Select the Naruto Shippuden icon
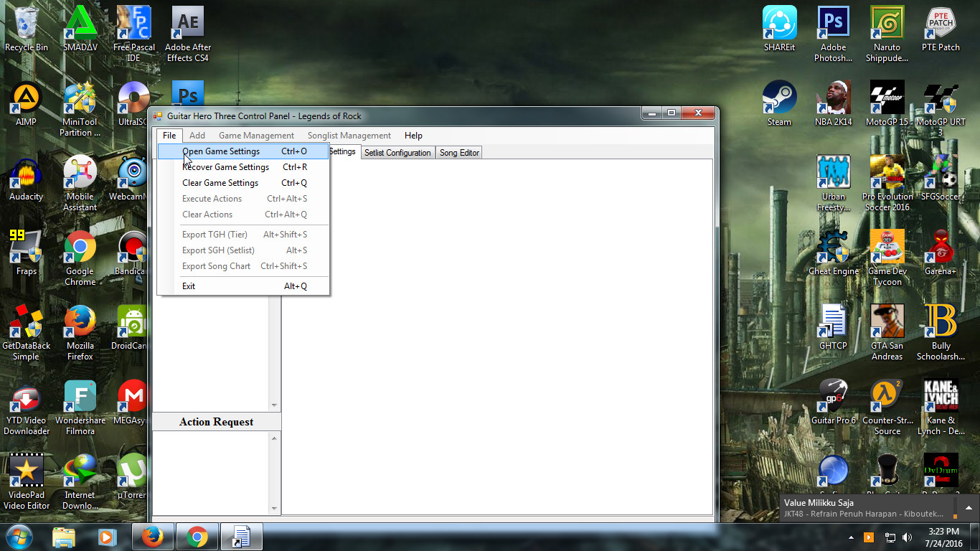Screen dimensions: 980x551 pos(887,34)
